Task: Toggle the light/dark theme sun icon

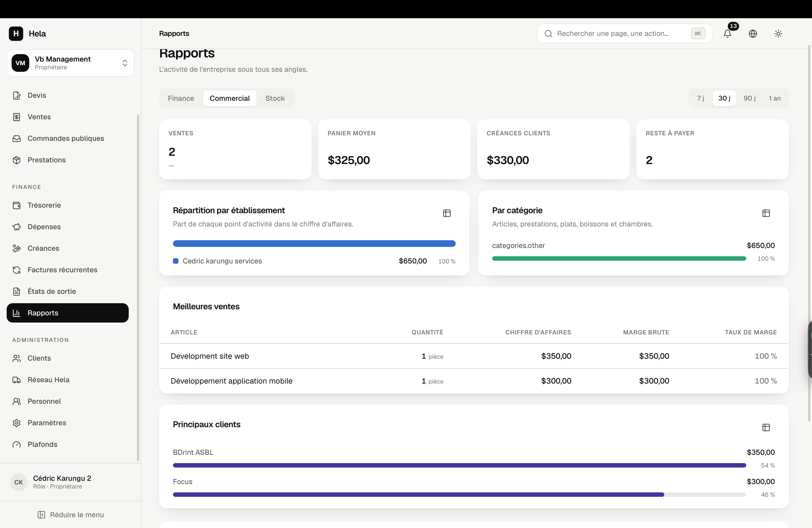Action: tap(778, 33)
